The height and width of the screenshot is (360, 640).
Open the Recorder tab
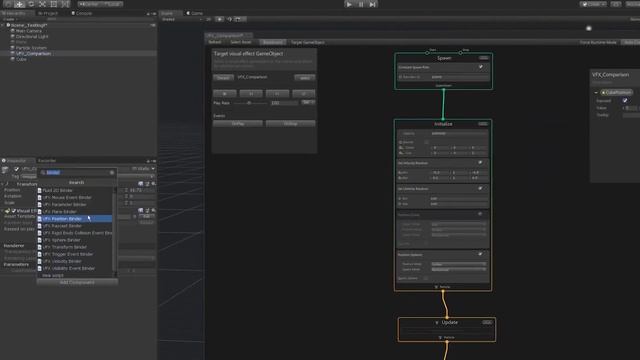pyautogui.click(x=47, y=161)
